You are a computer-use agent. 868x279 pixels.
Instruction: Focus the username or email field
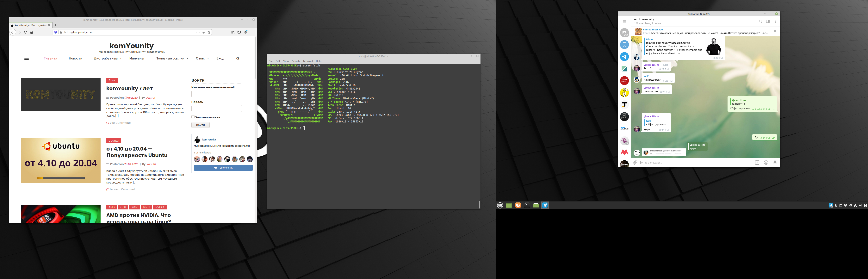pos(217,94)
